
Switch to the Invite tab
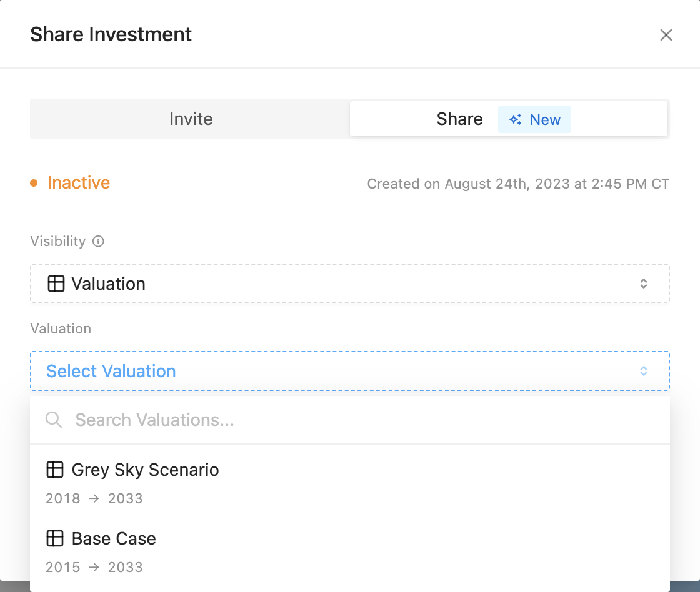click(x=191, y=119)
